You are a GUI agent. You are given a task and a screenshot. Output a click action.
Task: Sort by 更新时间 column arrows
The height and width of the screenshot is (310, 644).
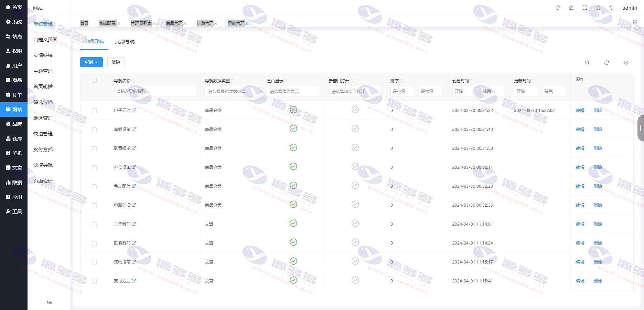[533, 81]
